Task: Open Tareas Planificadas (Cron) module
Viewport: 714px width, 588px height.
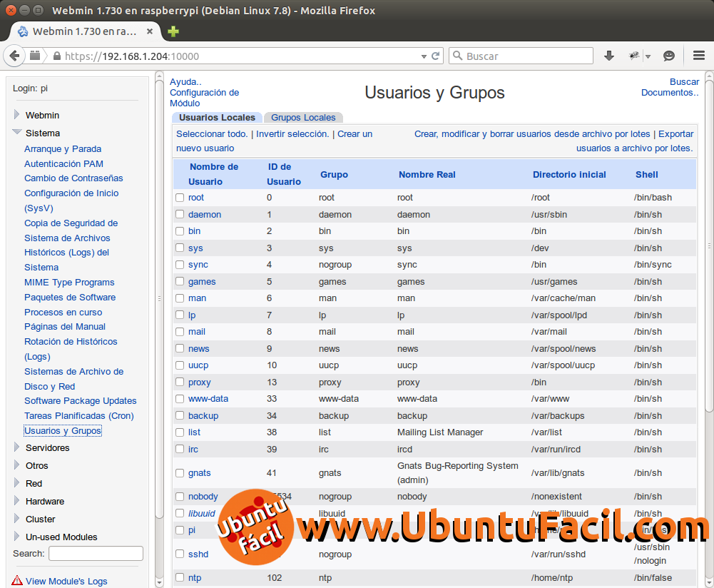Action: pyautogui.click(x=79, y=416)
